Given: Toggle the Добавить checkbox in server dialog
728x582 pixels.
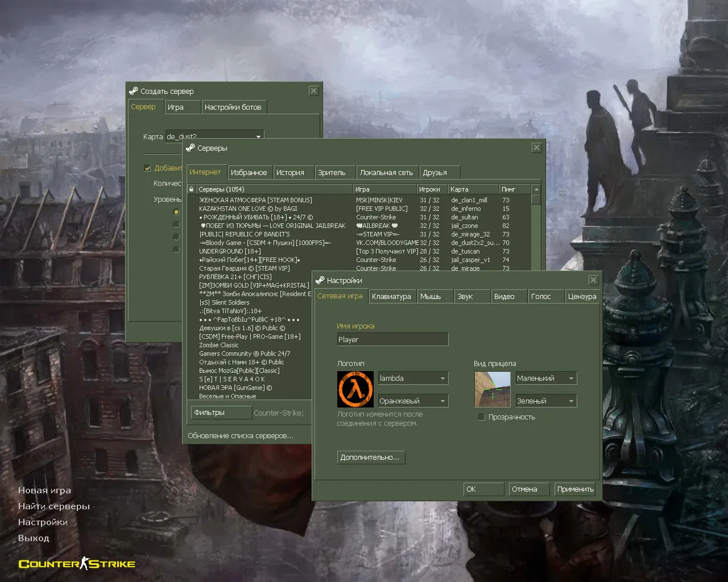Looking at the screenshot, I should pos(147,168).
